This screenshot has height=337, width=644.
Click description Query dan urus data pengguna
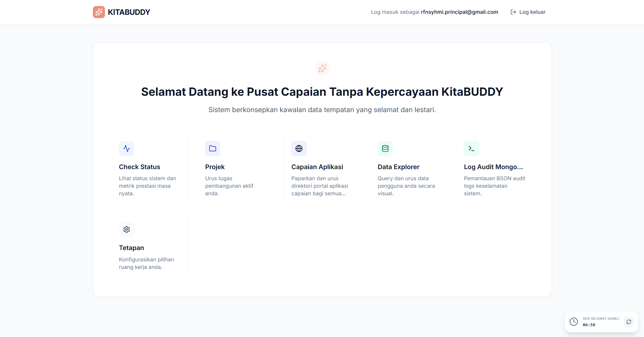pyautogui.click(x=406, y=186)
